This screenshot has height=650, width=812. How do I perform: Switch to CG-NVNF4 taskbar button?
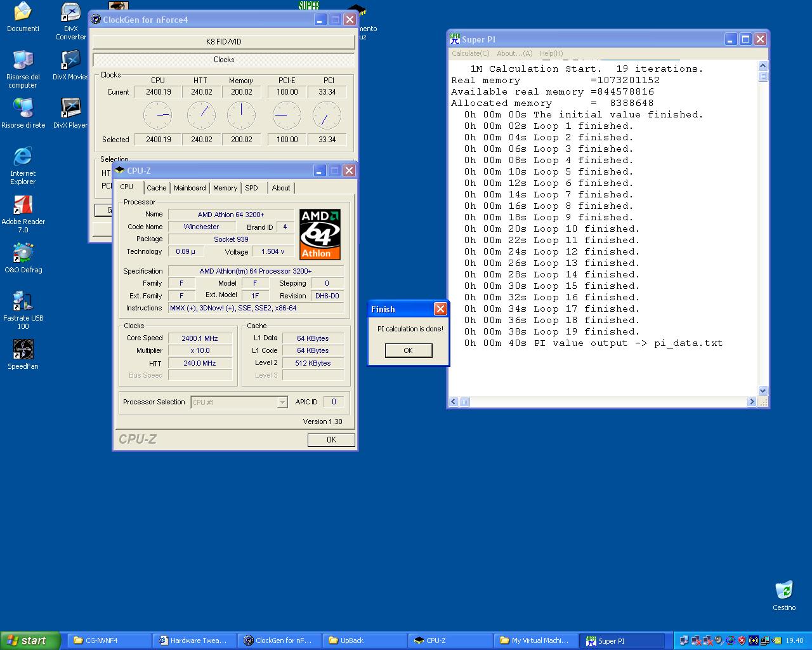[x=108, y=640]
